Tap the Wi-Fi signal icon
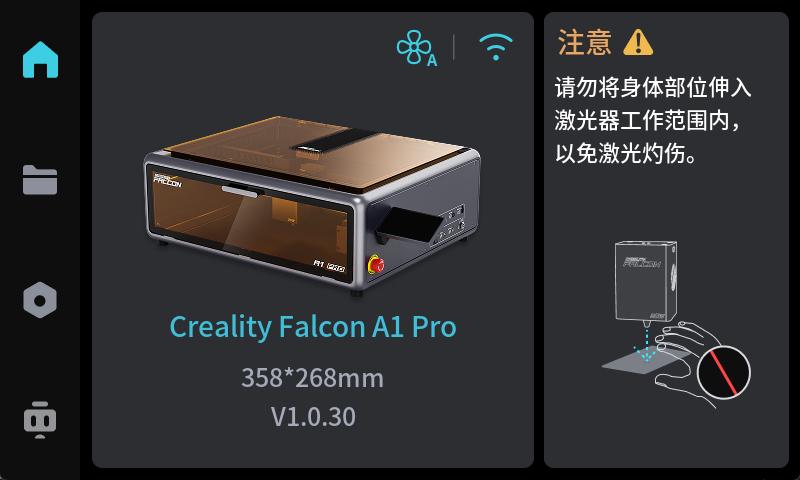This screenshot has width=800, height=480. [495, 47]
